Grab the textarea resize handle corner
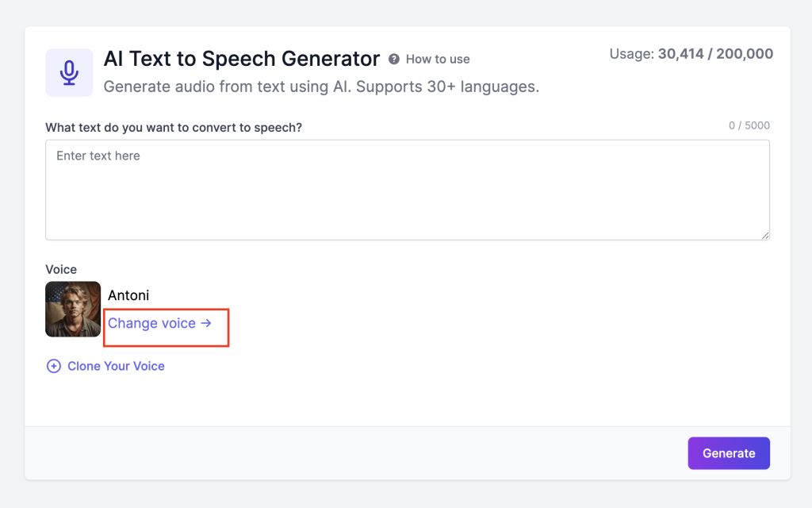The height and width of the screenshot is (508, 812). click(x=765, y=235)
